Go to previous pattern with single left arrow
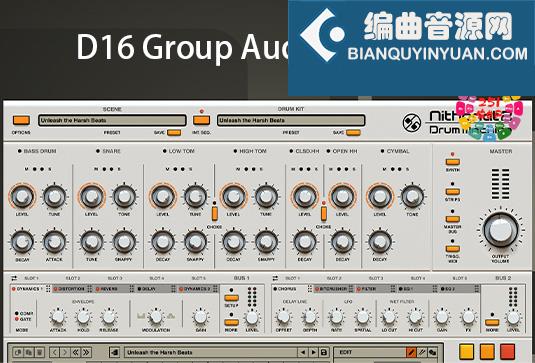Viewport: 535px width, 363px height. pyautogui.click(x=55, y=352)
